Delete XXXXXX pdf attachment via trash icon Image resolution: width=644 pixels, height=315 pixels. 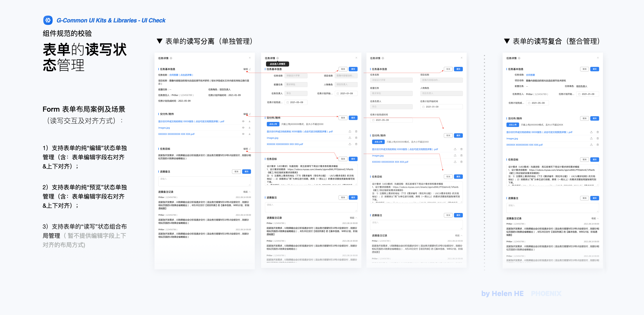[x=356, y=144]
